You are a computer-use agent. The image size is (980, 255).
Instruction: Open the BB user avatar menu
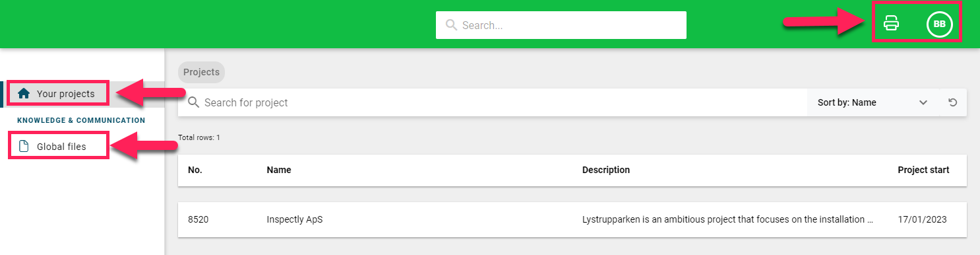pyautogui.click(x=940, y=24)
